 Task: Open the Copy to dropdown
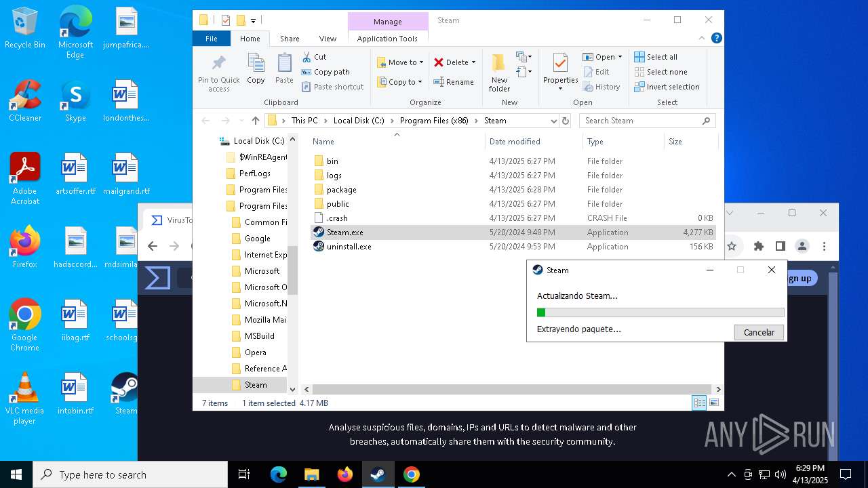point(400,82)
